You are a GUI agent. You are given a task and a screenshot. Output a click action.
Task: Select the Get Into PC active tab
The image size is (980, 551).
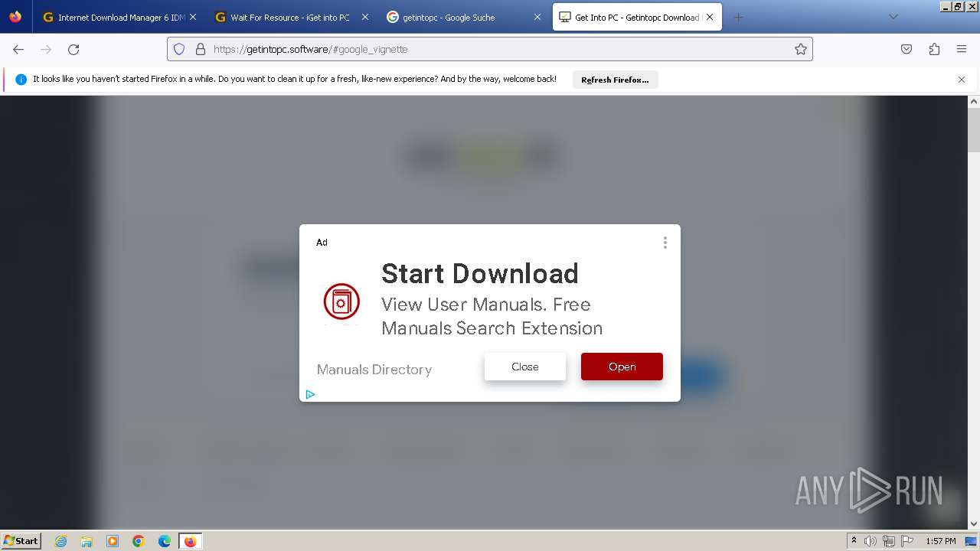(636, 17)
